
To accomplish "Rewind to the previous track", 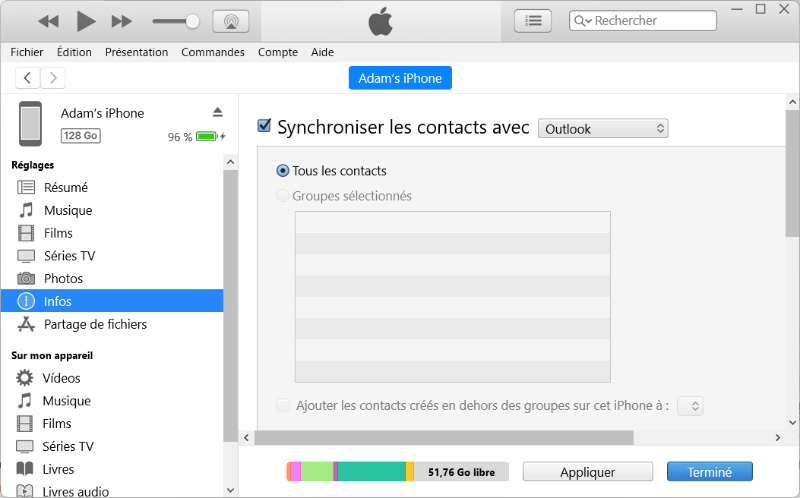I will coord(48,21).
